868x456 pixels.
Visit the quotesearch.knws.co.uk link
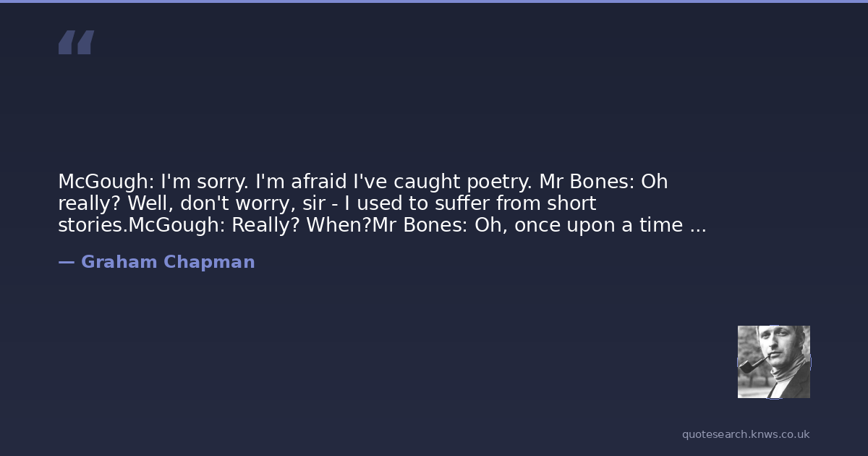pyautogui.click(x=746, y=434)
